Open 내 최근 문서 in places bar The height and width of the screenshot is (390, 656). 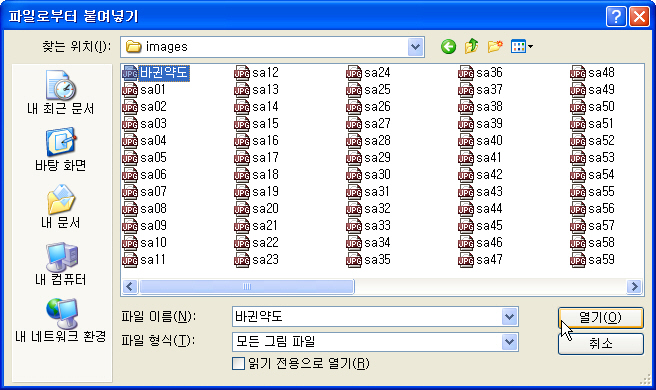tap(61, 92)
